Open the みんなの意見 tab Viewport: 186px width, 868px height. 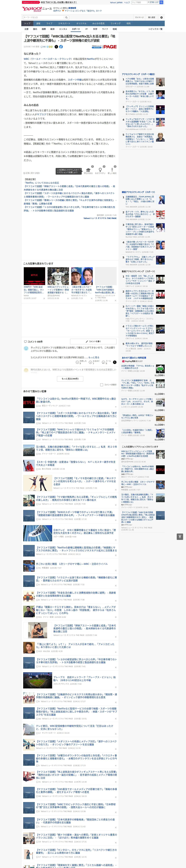click(98, 24)
